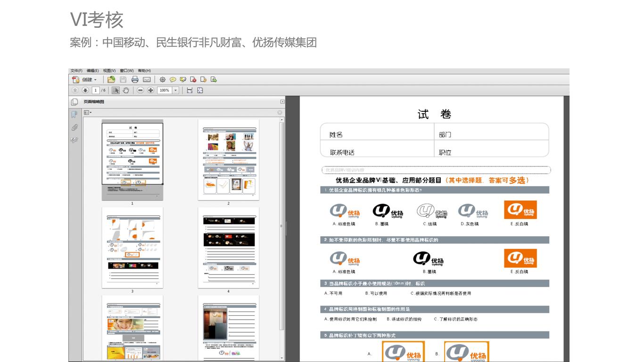644x362 pixels.
Task: Click the highlight text markup icon
Action: [x=183, y=80]
